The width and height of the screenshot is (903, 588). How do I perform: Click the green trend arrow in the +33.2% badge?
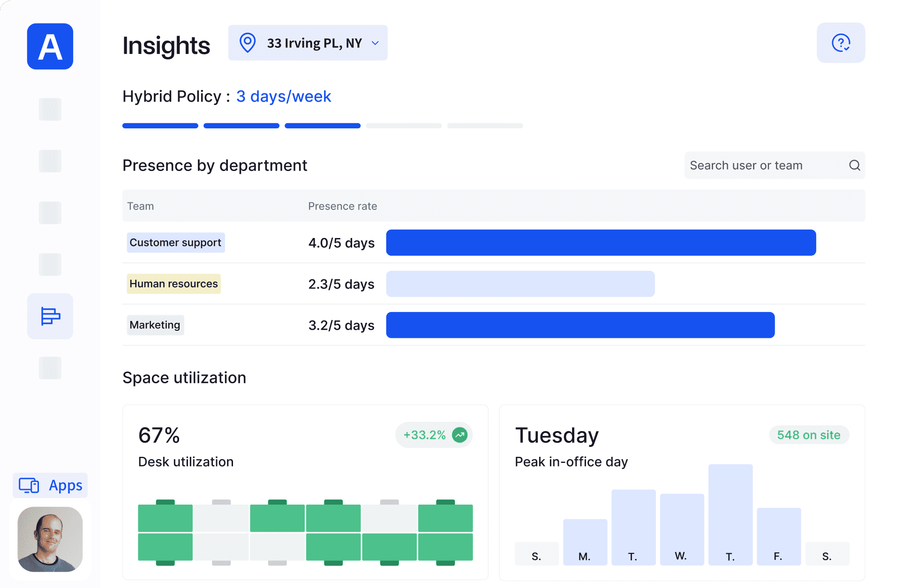pos(459,435)
